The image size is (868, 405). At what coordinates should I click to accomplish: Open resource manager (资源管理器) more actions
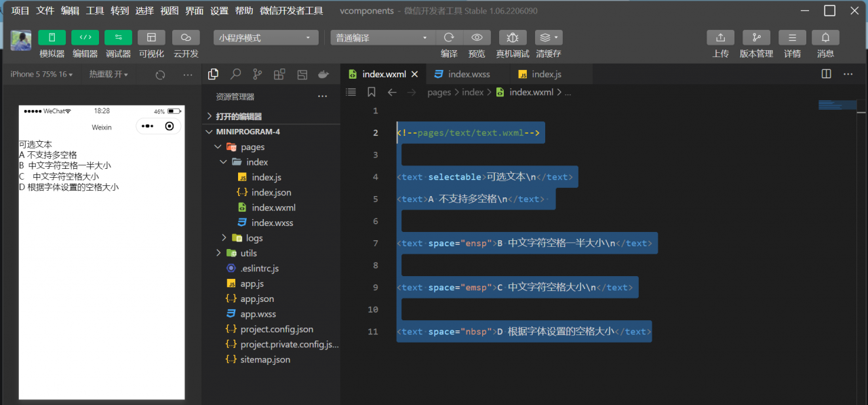(x=323, y=96)
